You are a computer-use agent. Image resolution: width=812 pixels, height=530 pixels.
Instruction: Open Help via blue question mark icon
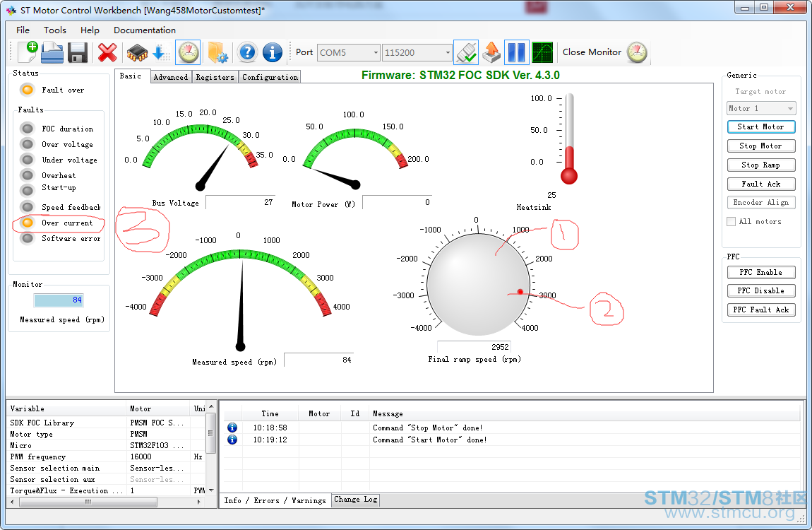pyautogui.click(x=248, y=52)
